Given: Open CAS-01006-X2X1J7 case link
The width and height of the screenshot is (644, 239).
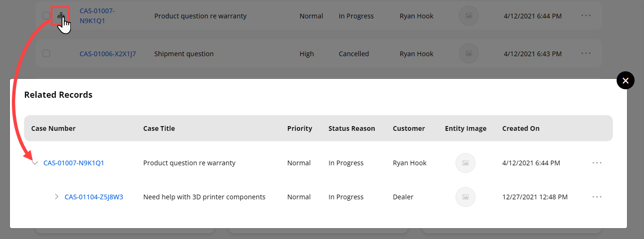Looking at the screenshot, I should click(108, 54).
